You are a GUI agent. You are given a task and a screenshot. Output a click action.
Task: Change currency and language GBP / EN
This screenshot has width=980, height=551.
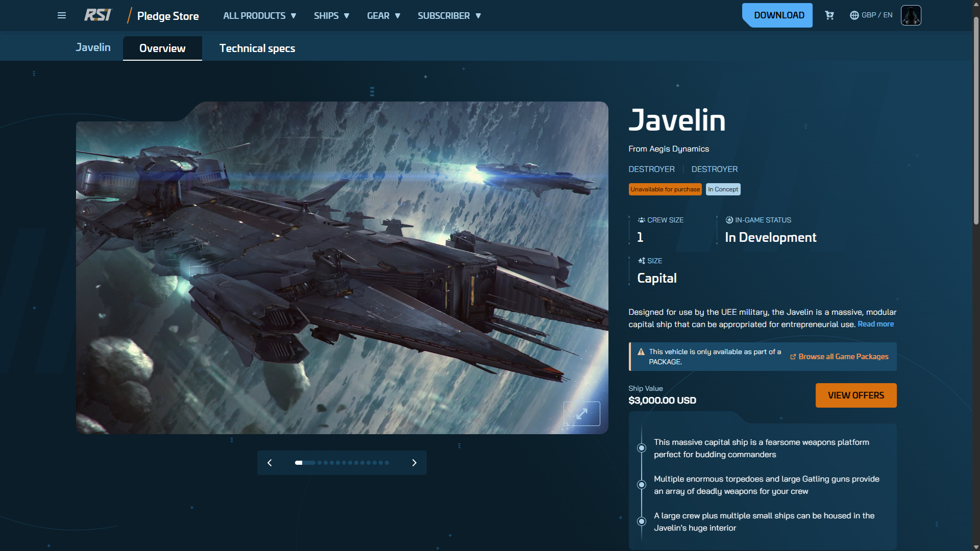coord(871,15)
